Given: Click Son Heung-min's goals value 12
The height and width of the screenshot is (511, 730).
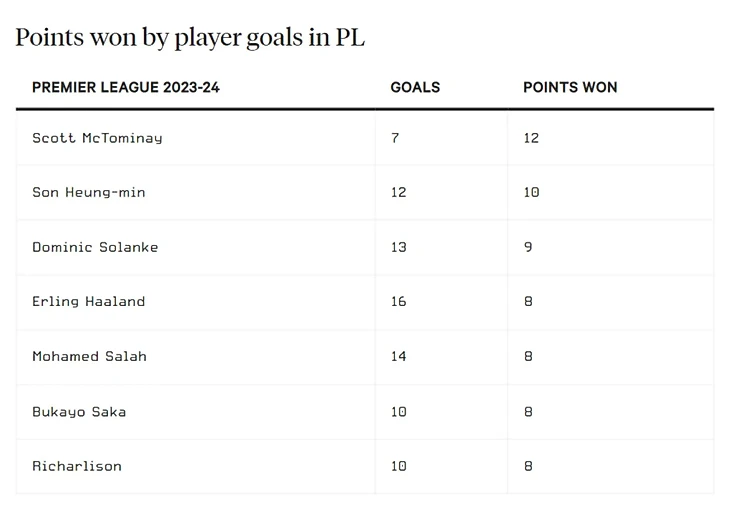Looking at the screenshot, I should point(399,192).
